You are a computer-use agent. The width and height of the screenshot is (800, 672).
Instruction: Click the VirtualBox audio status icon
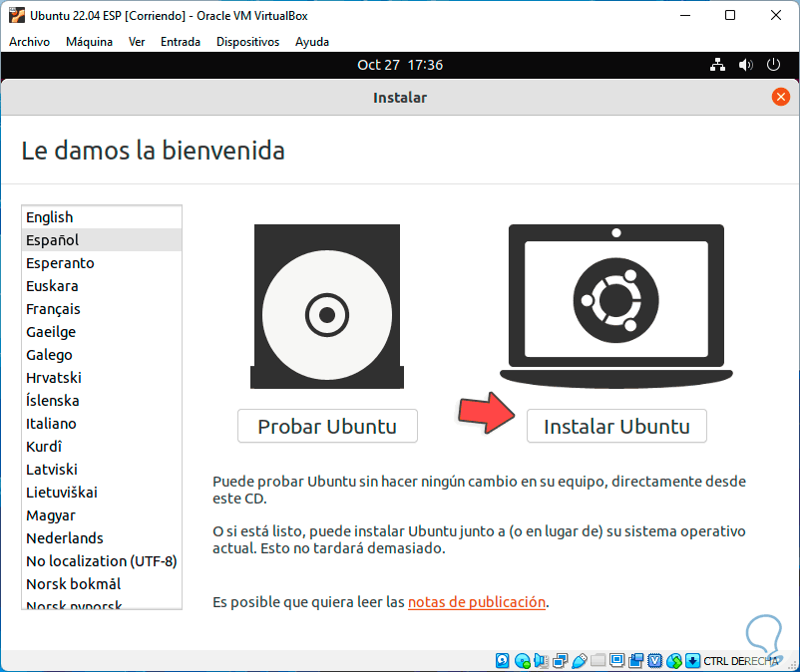(x=541, y=661)
